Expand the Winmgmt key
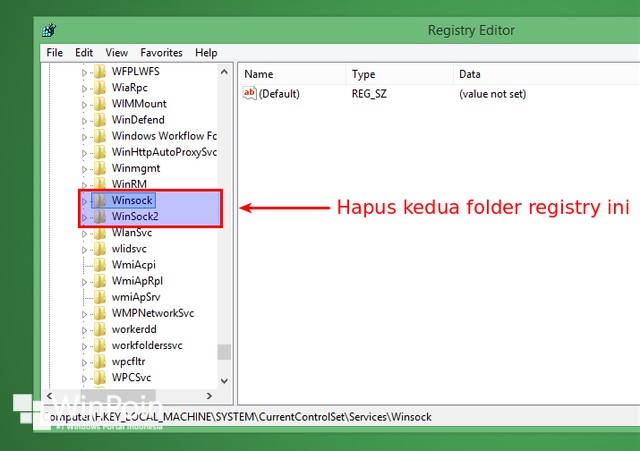The height and width of the screenshot is (451, 640). 84,169
